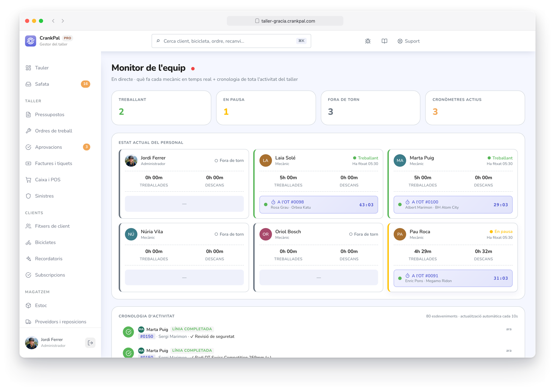Click the Recordatoris sparkle icon
The height and width of the screenshot is (392, 555).
[x=28, y=259]
